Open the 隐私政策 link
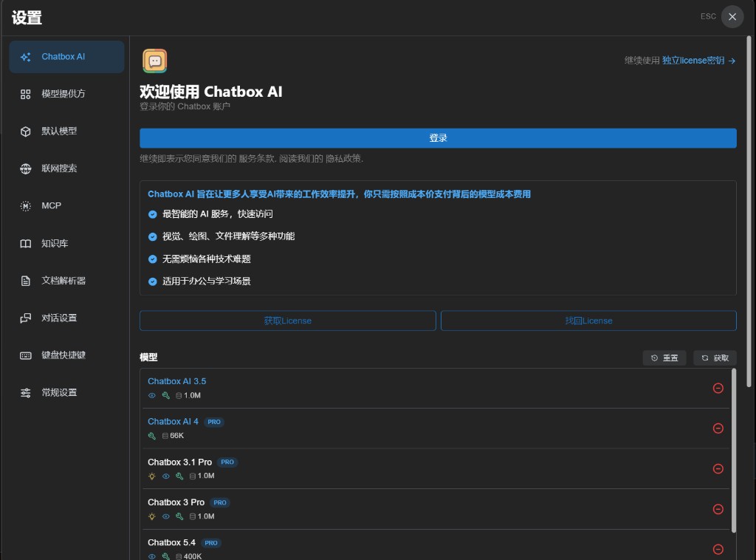The height and width of the screenshot is (560, 756). tap(343, 159)
